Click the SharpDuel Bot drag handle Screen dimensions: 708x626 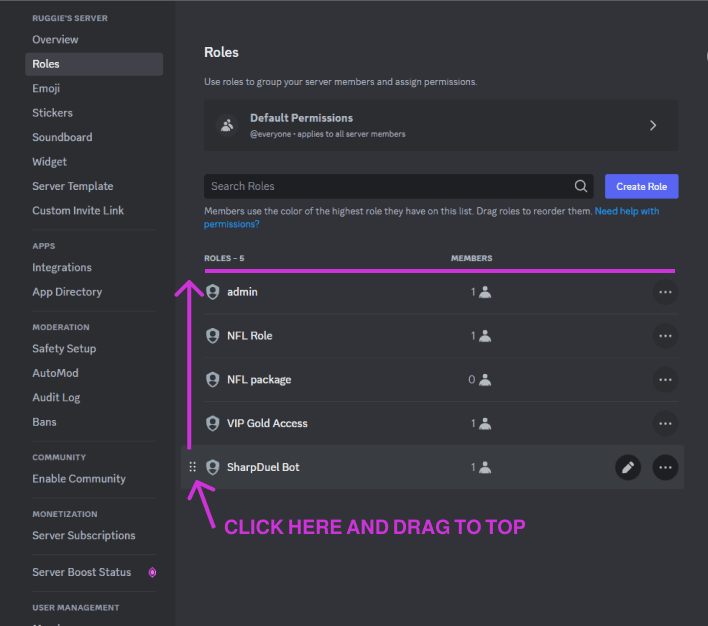point(193,467)
